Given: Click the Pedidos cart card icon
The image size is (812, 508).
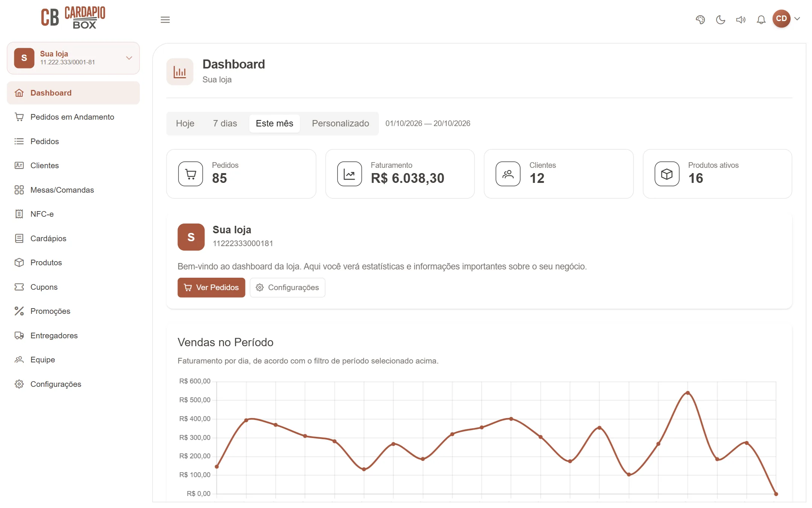Looking at the screenshot, I should [x=191, y=174].
